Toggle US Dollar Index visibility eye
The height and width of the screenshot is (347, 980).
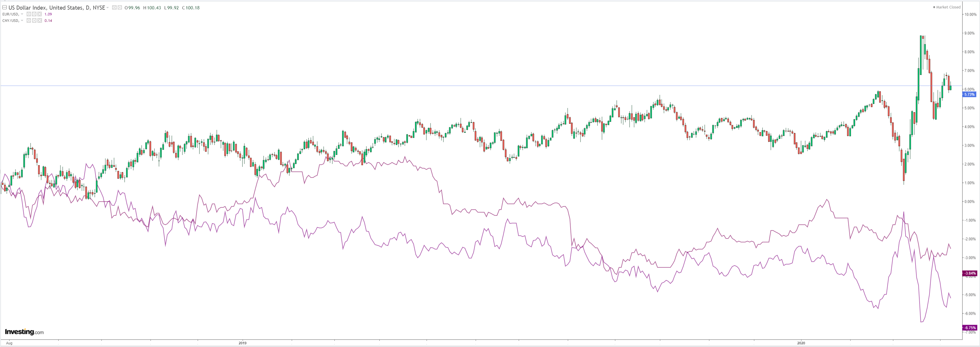click(114, 8)
